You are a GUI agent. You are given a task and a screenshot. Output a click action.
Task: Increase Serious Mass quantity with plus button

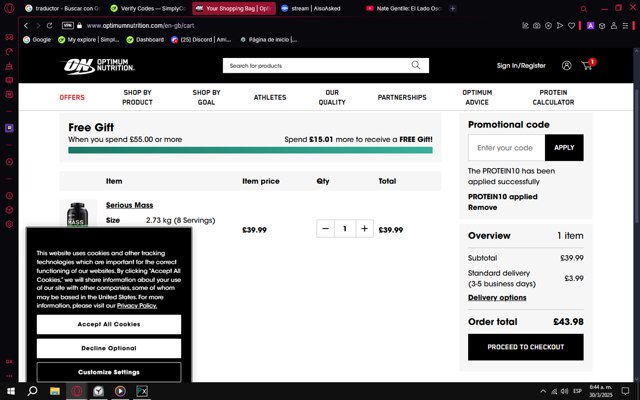pos(364,229)
